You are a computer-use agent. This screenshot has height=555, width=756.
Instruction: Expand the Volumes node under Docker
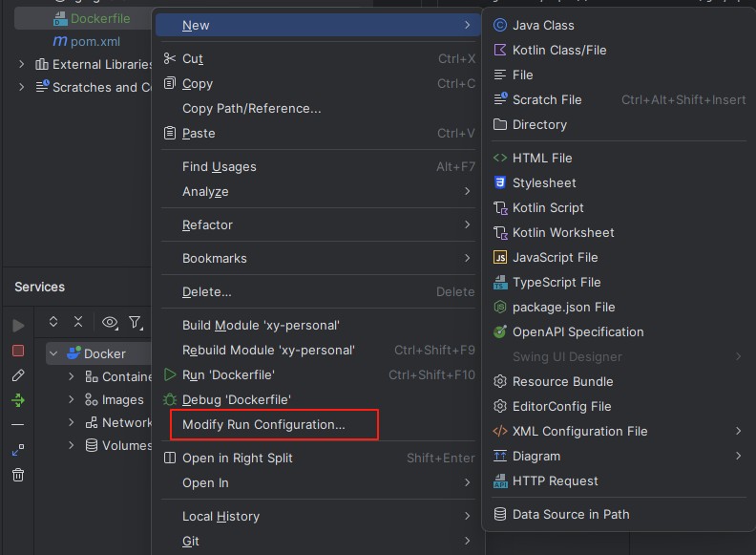click(x=72, y=445)
